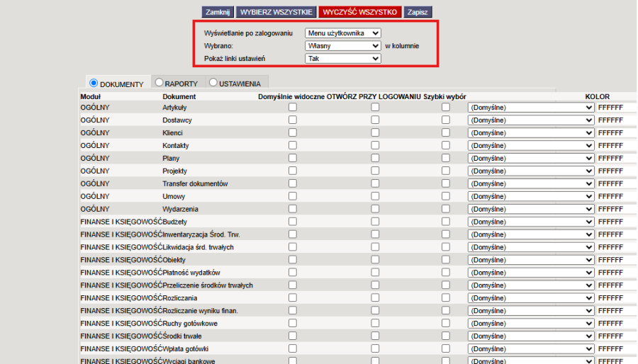
Task: Click the FFFFFF color field for Obiekty
Action: click(x=617, y=260)
